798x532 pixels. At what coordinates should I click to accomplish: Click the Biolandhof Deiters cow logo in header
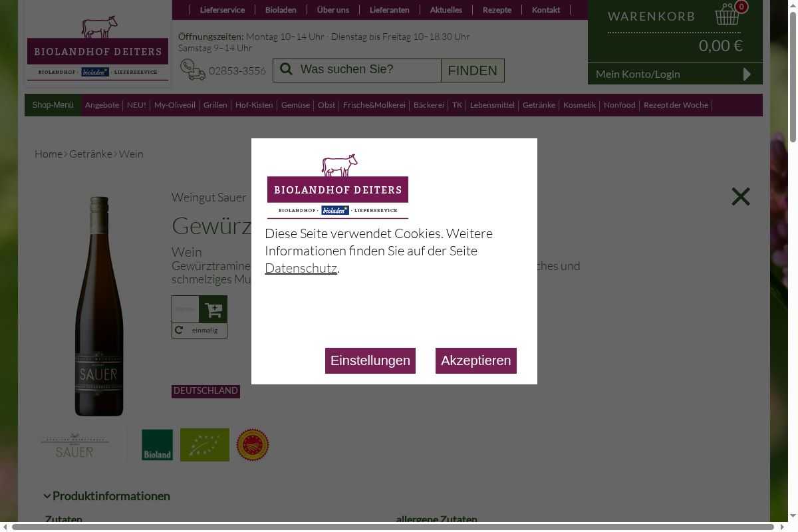[98, 45]
